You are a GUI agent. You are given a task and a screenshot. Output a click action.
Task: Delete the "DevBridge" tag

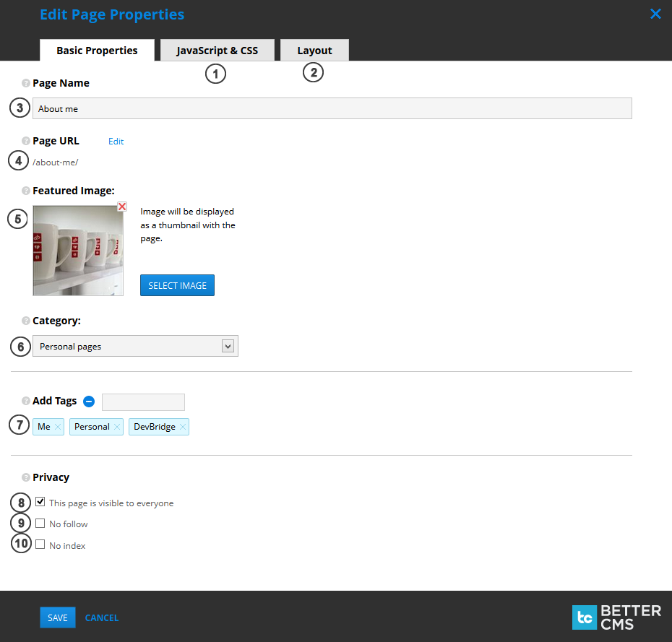pyautogui.click(x=183, y=427)
